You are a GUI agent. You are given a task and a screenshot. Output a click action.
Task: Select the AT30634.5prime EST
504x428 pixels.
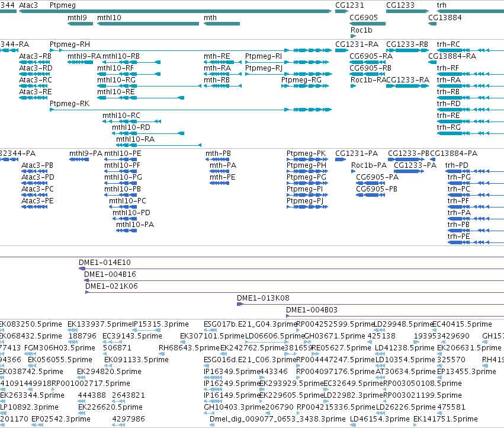[381, 378]
